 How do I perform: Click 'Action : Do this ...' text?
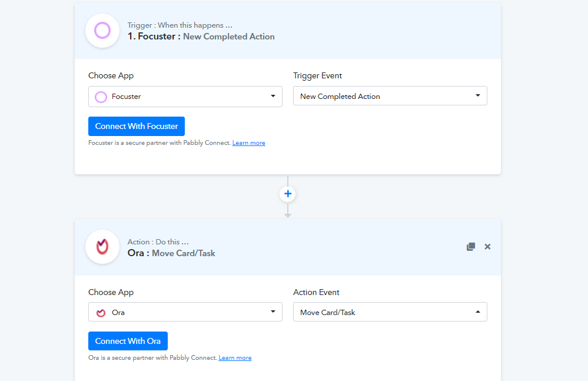158,242
